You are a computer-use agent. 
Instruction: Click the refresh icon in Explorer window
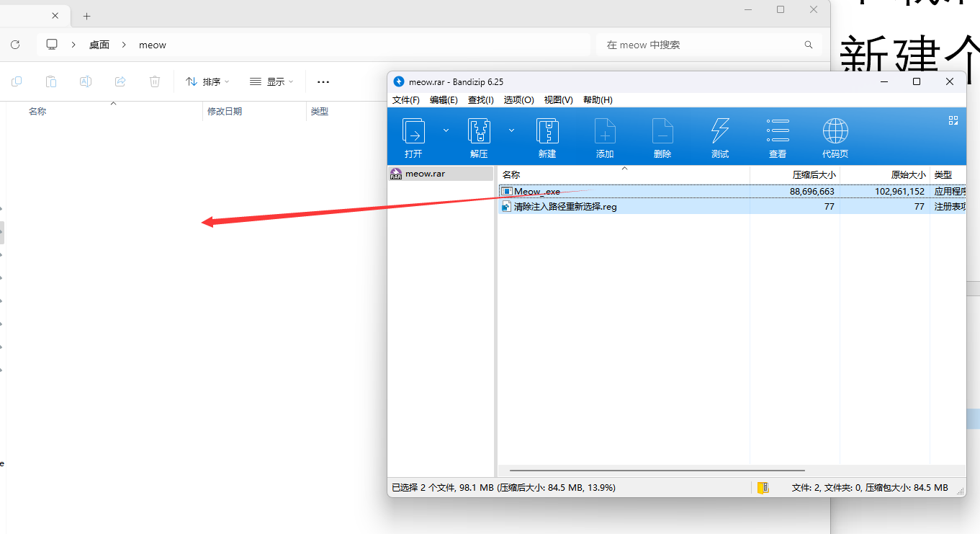point(15,45)
